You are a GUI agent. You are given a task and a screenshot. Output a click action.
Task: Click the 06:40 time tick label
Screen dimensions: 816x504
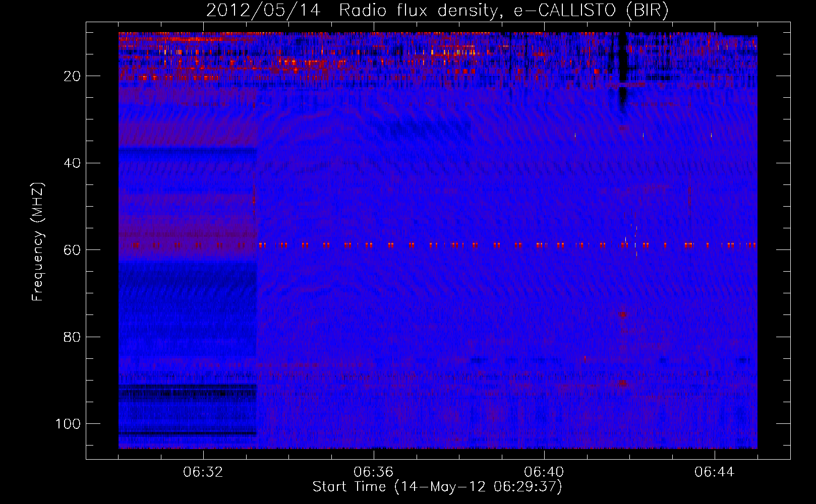click(x=544, y=472)
